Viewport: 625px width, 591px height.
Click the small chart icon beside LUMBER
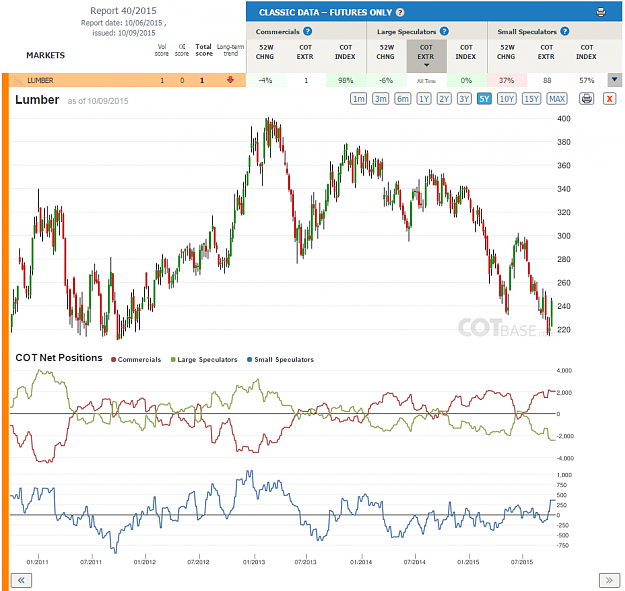click(18, 81)
